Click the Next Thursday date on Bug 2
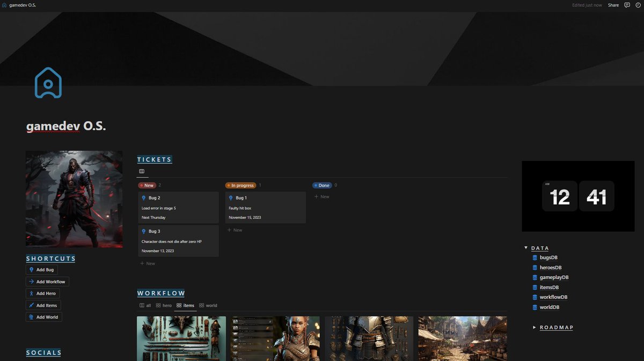The width and height of the screenshot is (644, 361). click(153, 218)
